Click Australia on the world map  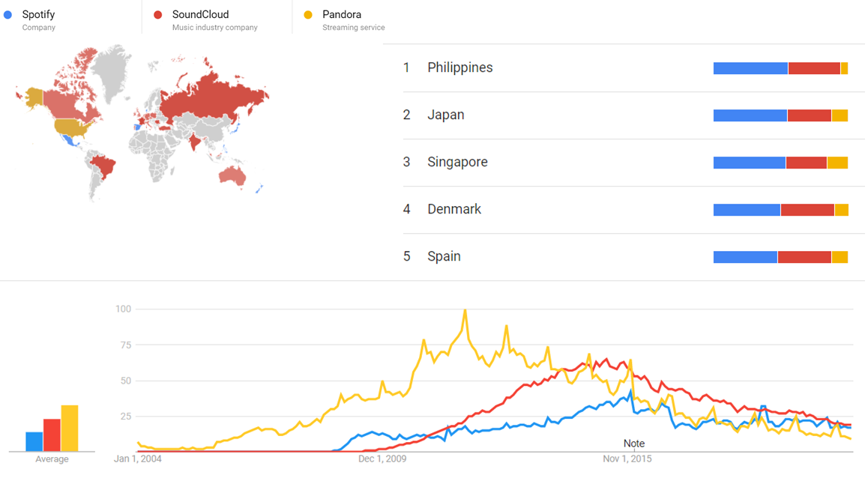pyautogui.click(x=232, y=175)
